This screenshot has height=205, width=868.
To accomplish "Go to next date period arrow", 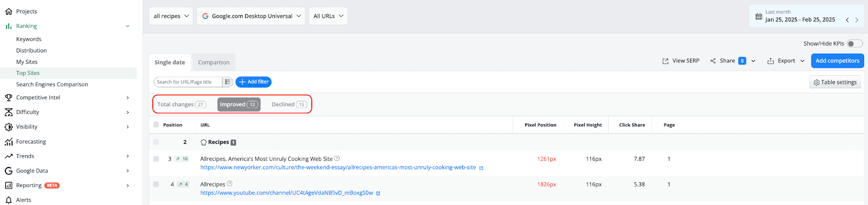I will click(857, 20).
